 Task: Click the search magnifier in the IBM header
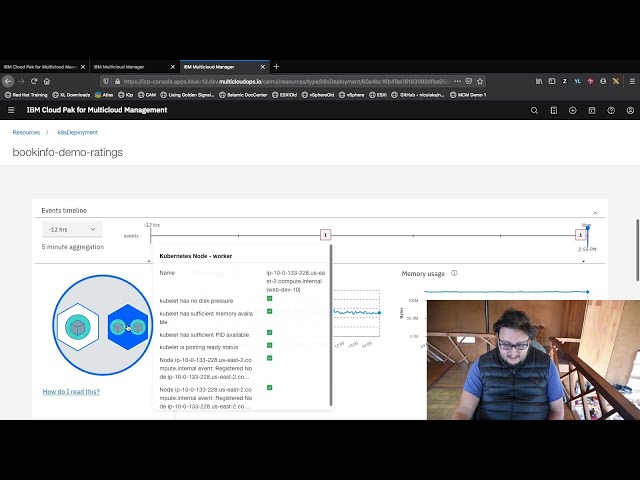(534, 111)
